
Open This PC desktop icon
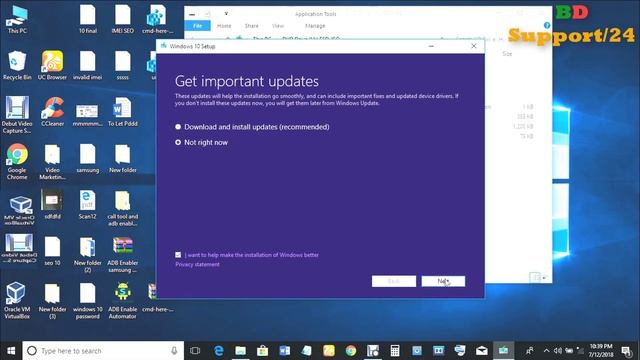click(17, 19)
